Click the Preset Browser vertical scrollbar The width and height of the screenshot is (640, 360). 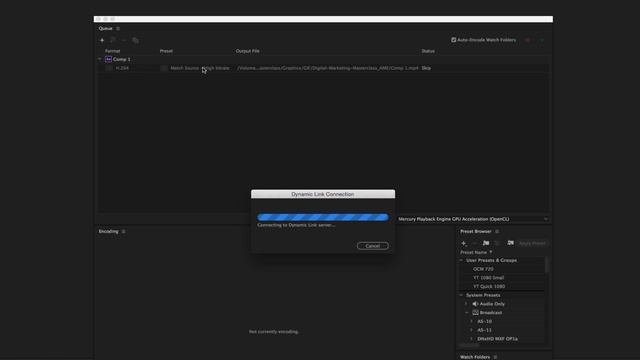[547, 265]
